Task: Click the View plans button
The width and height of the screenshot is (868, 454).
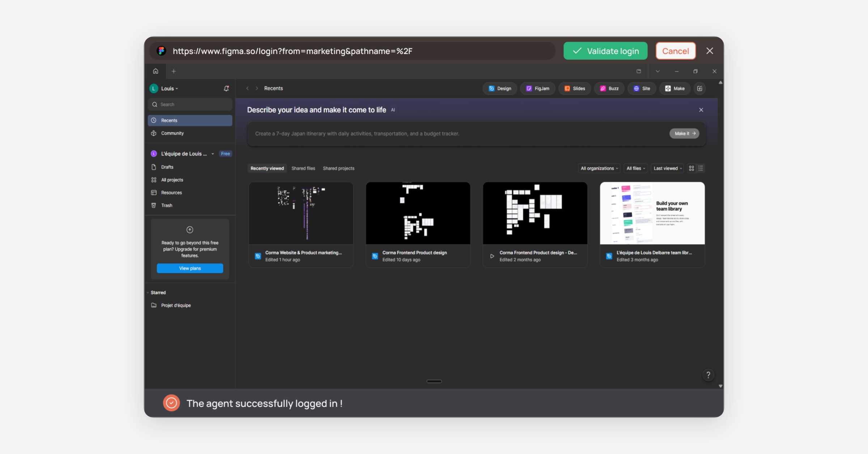Action: pos(190,268)
